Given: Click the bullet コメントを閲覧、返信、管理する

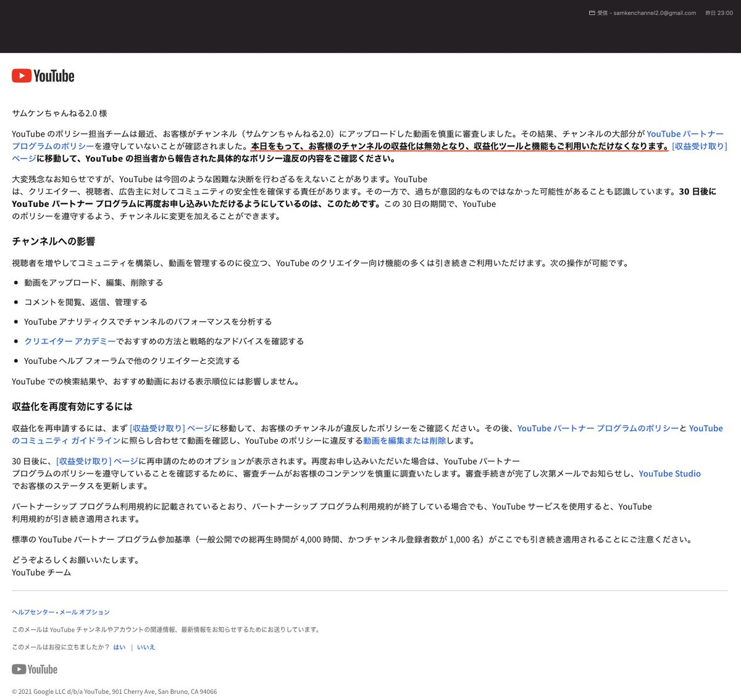Looking at the screenshot, I should tap(86, 302).
